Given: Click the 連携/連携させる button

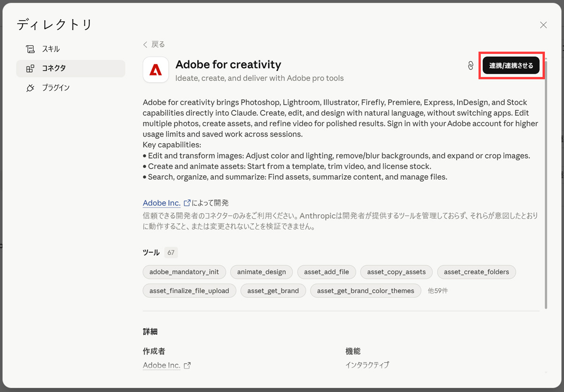Looking at the screenshot, I should pyautogui.click(x=511, y=66).
